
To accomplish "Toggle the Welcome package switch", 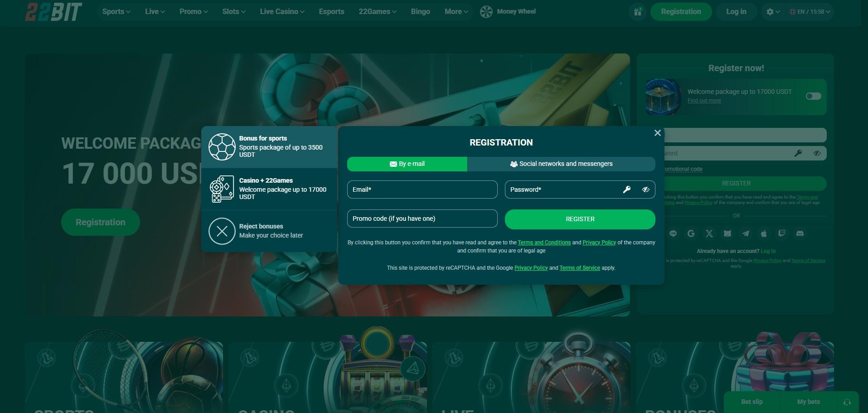I will pyautogui.click(x=814, y=96).
